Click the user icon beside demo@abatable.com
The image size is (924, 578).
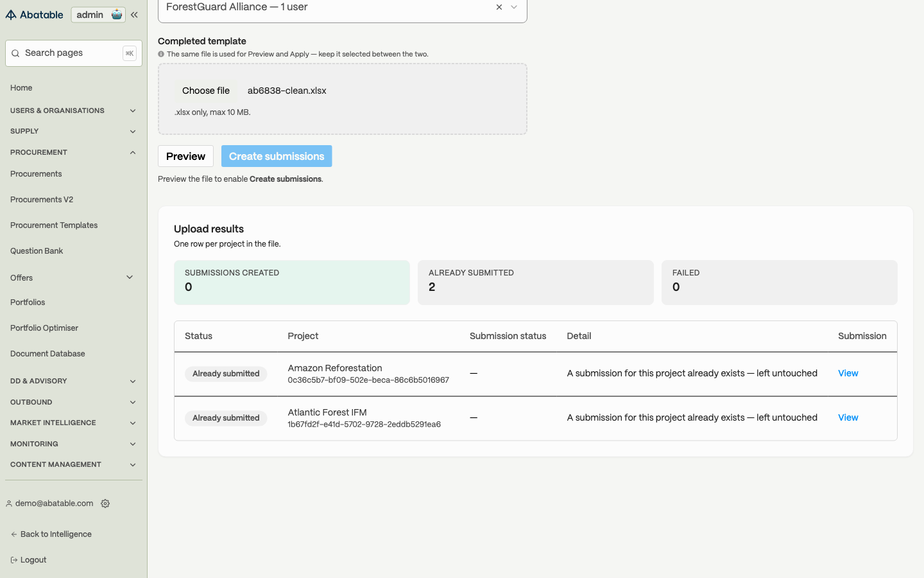[x=9, y=504]
